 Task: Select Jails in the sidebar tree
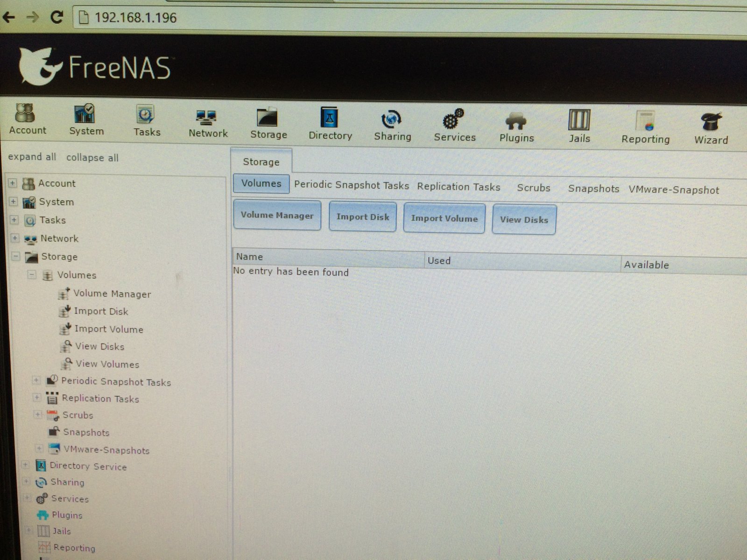tap(61, 531)
